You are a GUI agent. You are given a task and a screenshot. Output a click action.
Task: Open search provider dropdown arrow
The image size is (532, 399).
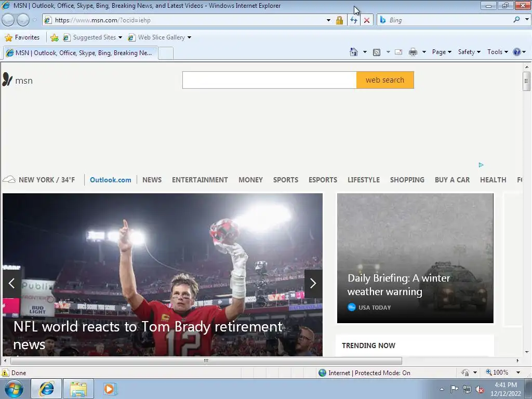(527, 20)
